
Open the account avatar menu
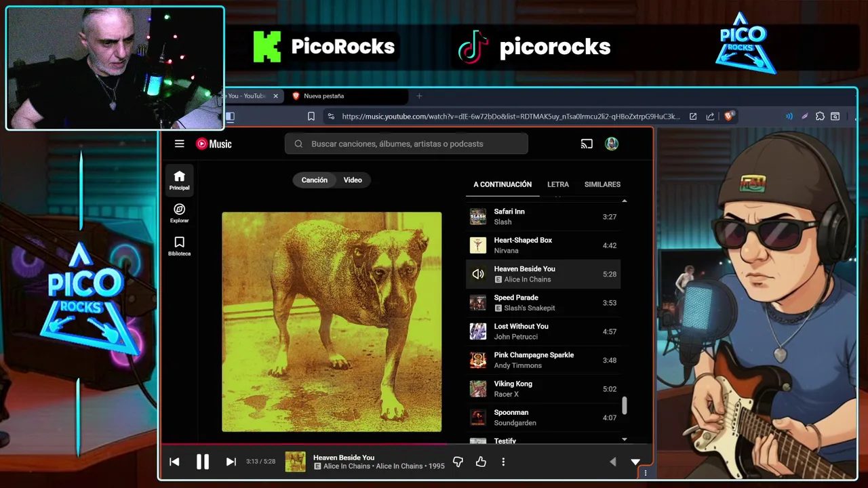pos(612,144)
